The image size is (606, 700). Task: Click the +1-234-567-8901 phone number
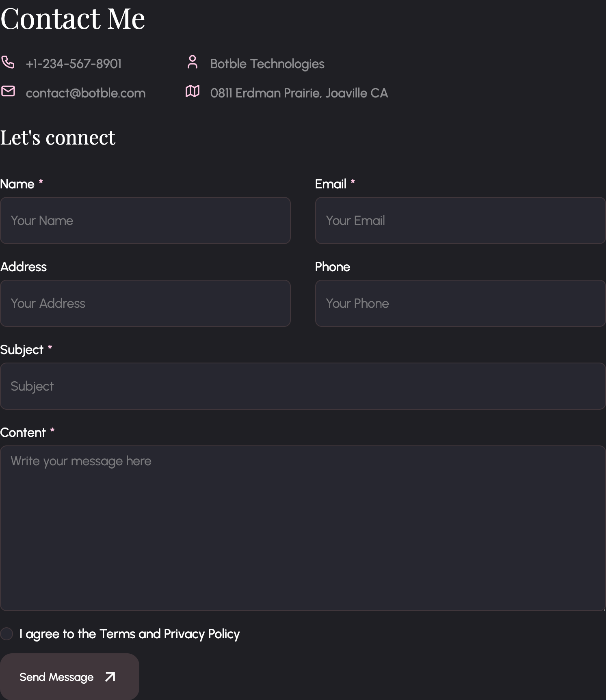click(x=74, y=64)
